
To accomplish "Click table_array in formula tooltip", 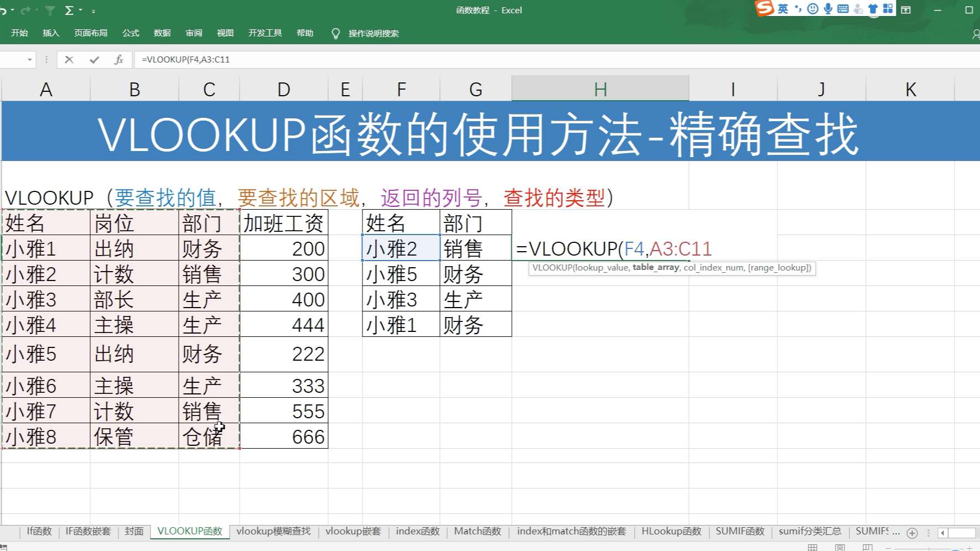I will [656, 268].
